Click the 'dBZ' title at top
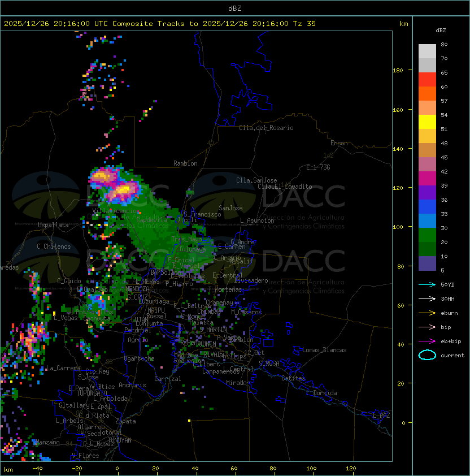470x476 pixels. [x=235, y=8]
